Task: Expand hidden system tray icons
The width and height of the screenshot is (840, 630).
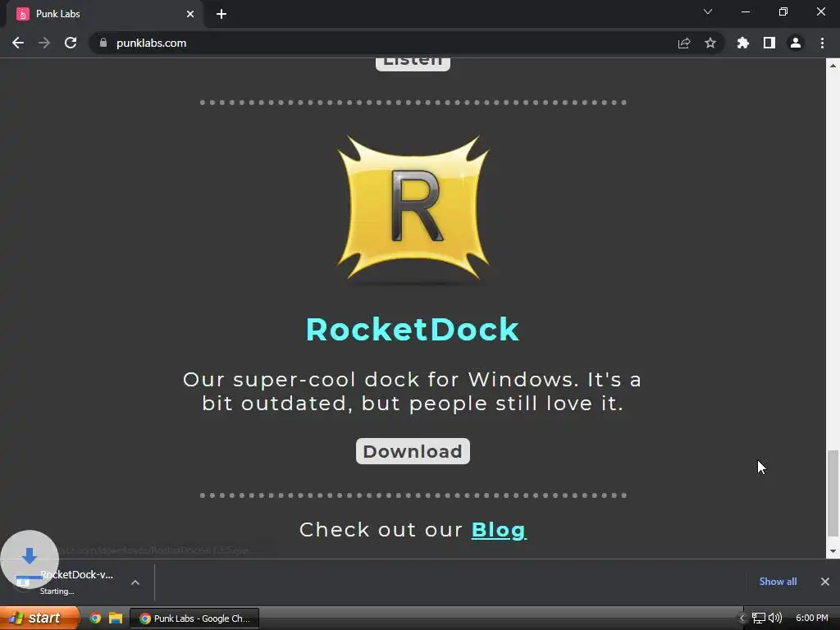Action: click(742, 619)
